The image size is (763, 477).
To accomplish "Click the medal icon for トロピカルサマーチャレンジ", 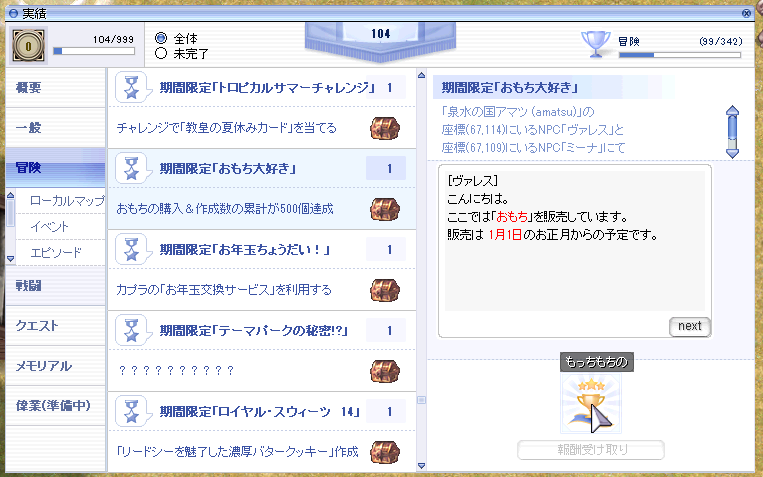I will coord(132,88).
